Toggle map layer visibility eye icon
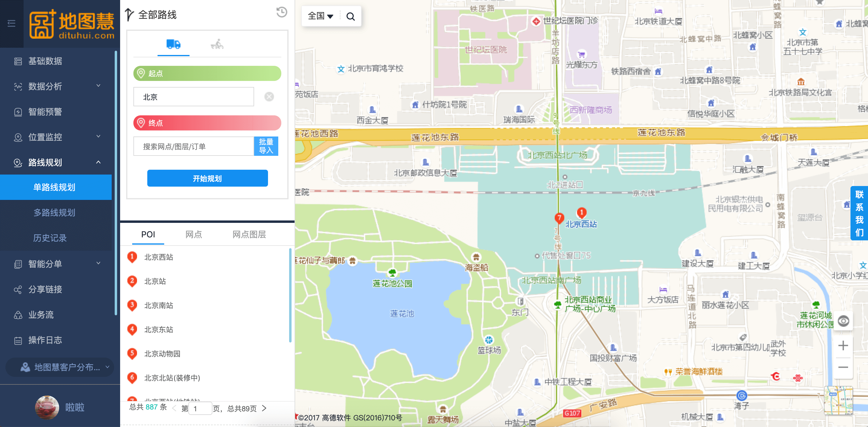The width and height of the screenshot is (868, 427). tap(843, 321)
